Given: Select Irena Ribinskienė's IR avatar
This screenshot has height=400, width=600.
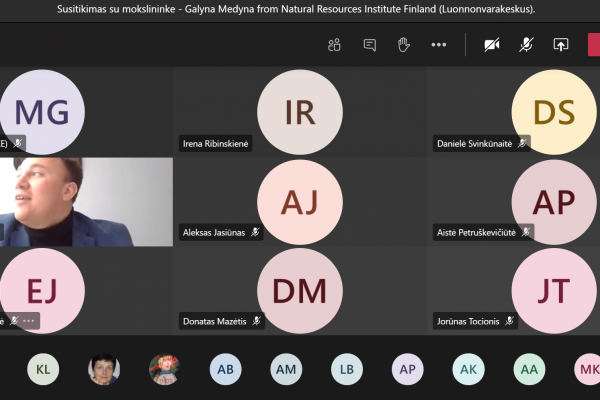Looking at the screenshot, I should point(300,112).
